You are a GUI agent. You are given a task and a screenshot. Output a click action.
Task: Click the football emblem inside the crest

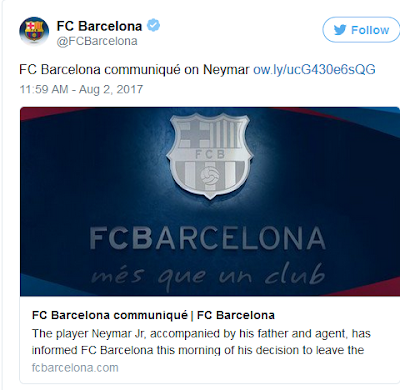tap(210, 175)
